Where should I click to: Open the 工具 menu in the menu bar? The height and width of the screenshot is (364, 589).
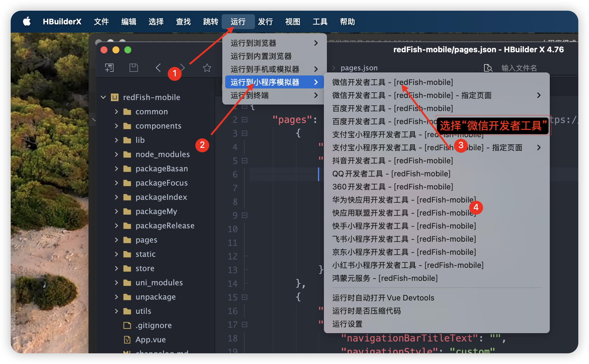point(320,21)
